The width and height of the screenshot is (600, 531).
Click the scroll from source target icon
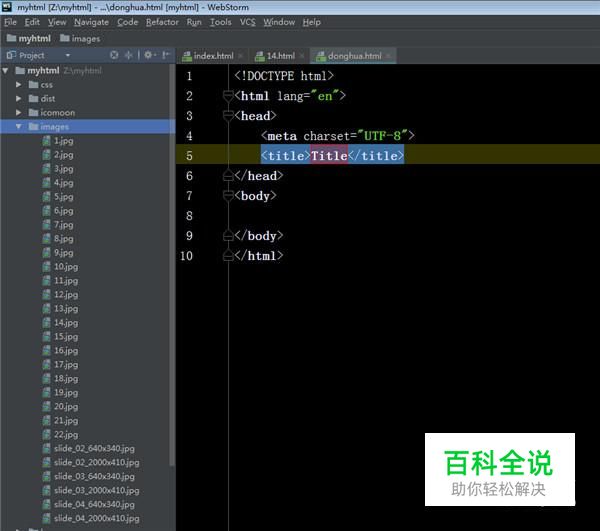click(114, 55)
